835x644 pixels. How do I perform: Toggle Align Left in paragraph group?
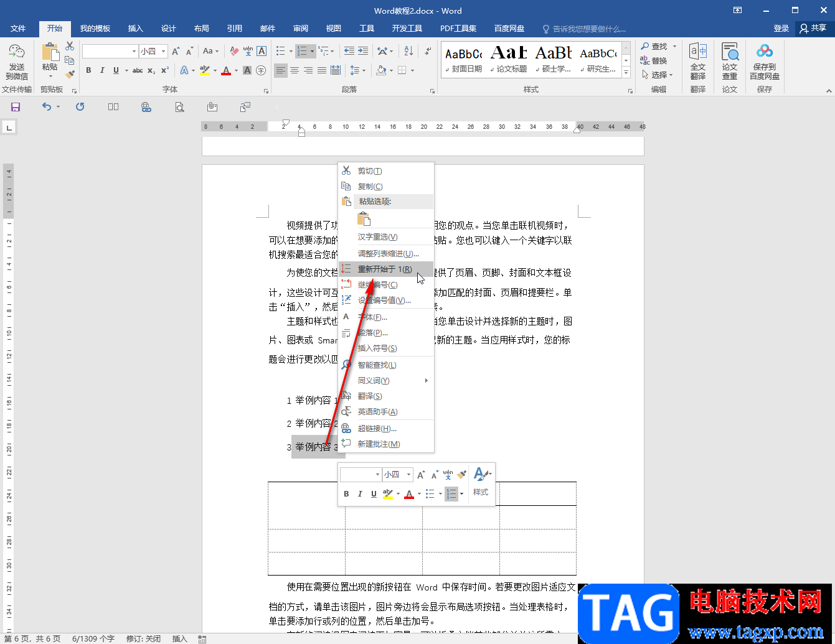coord(281,70)
